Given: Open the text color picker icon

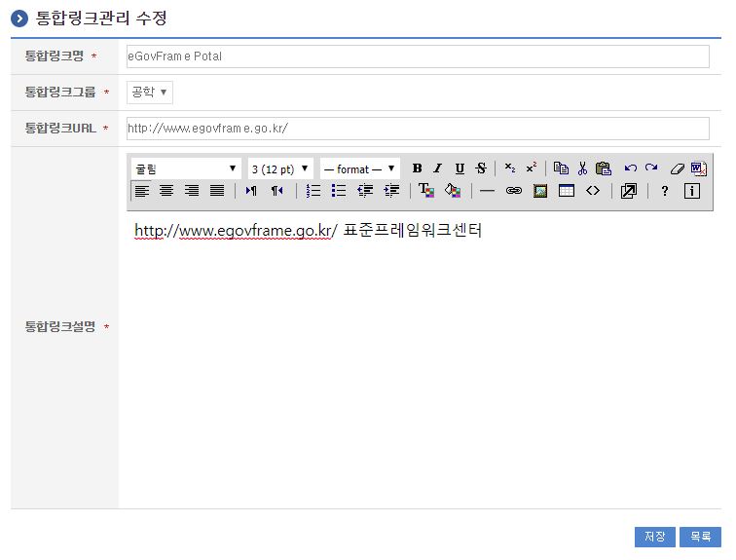Looking at the screenshot, I should 426,191.
